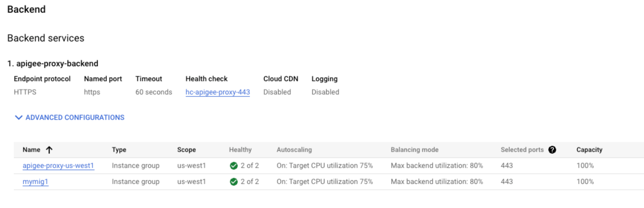Click the 443 port value in the mymig1 row
This screenshot has width=644, height=208.
tap(506, 182)
